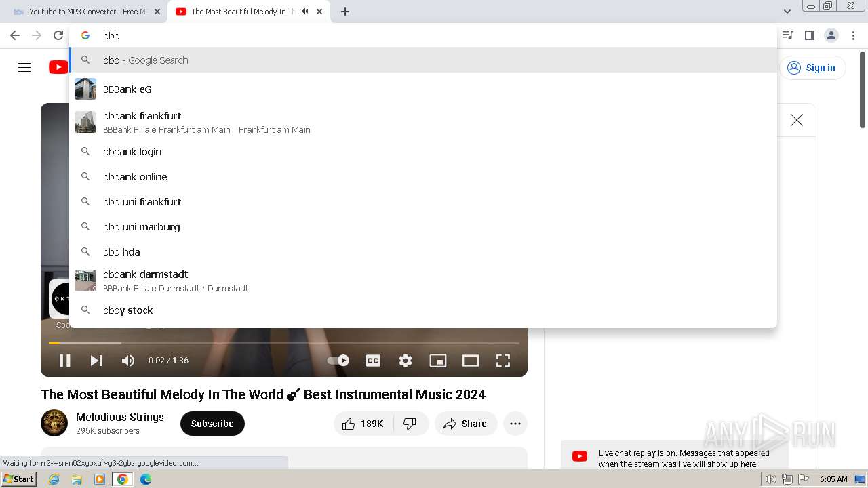Open the Melodious Strings channel name
The image size is (868, 488).
pos(120,417)
